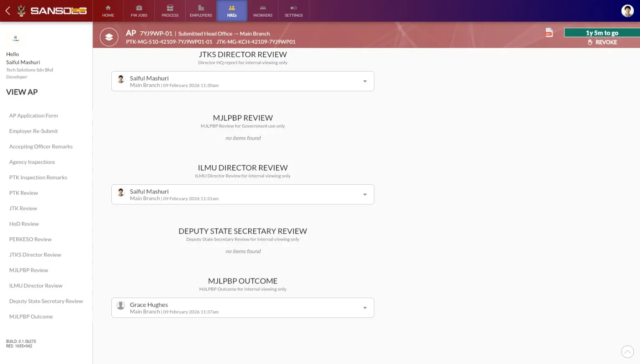Click the PTK-MG-510-42109-7YJ9WP01-01 reference
This screenshot has width=640, height=364.
pyautogui.click(x=169, y=42)
